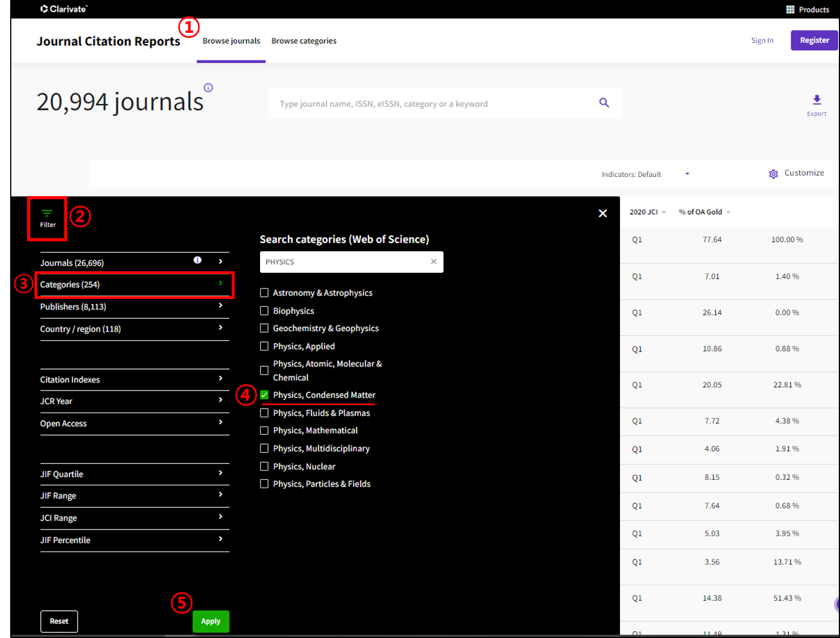The image size is (840, 638).
Task: Check the Physics, Applied checkbox
Action: (264, 346)
